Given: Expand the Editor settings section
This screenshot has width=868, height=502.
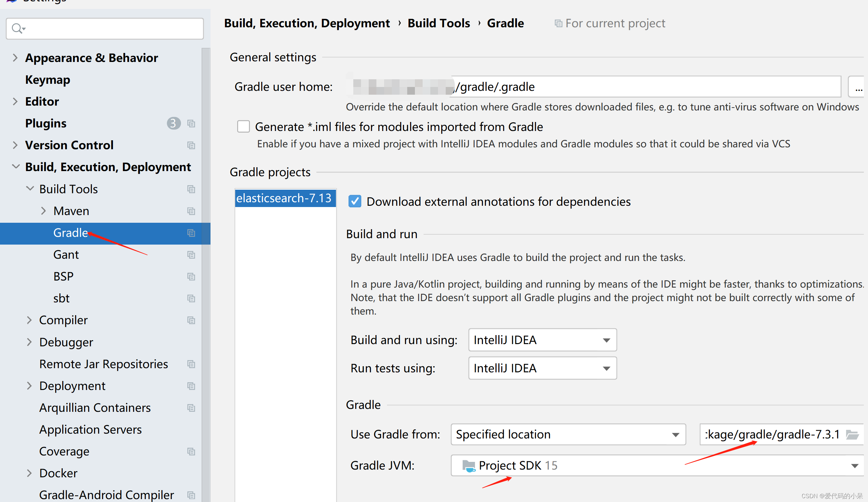Looking at the screenshot, I should point(15,101).
